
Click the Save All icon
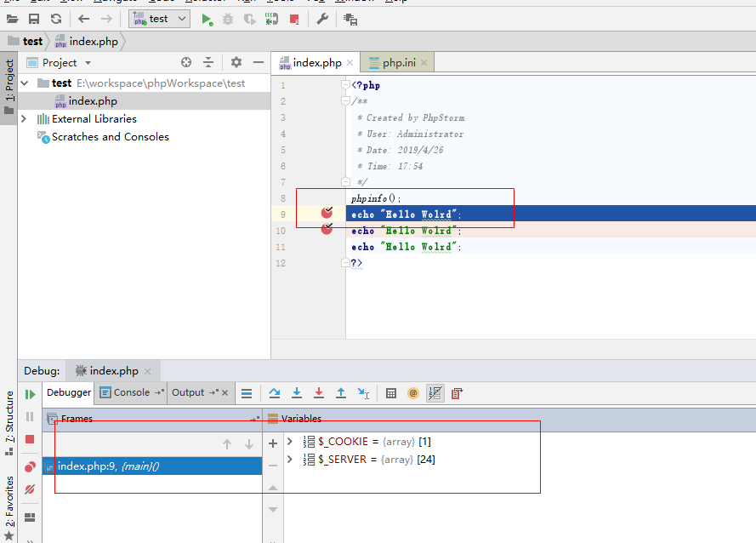point(34,18)
